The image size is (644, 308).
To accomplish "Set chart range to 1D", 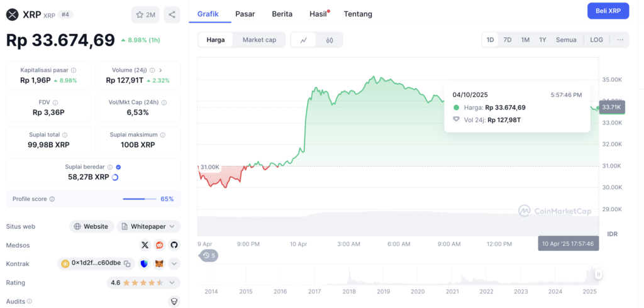I will tap(490, 40).
